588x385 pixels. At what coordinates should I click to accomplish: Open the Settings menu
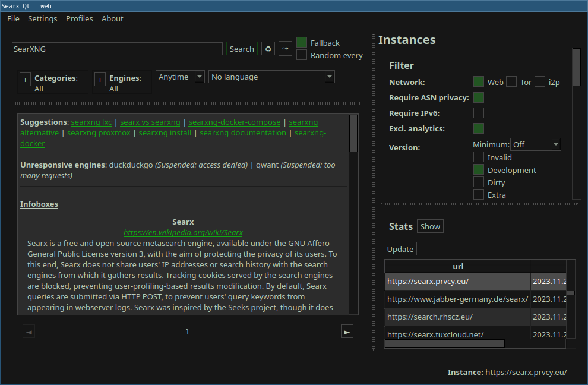pyautogui.click(x=42, y=18)
